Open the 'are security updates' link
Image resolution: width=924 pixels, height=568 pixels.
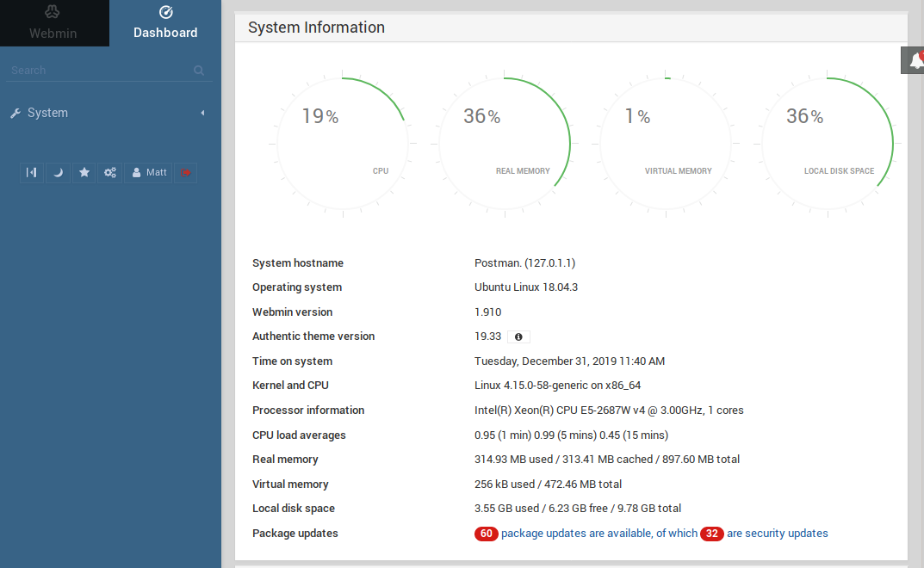[x=777, y=534]
